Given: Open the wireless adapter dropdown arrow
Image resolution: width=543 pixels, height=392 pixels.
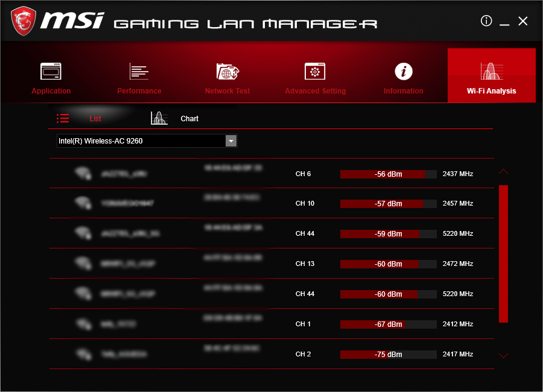Looking at the screenshot, I should [231, 141].
